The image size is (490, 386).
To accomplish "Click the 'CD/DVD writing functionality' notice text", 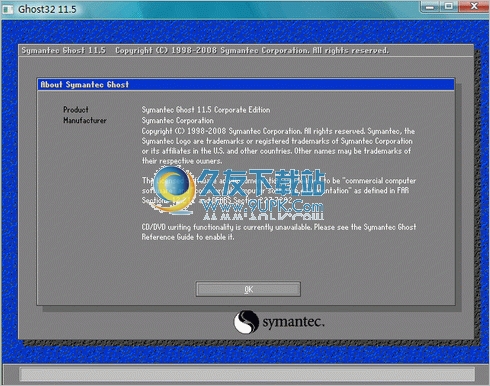I will [279, 232].
